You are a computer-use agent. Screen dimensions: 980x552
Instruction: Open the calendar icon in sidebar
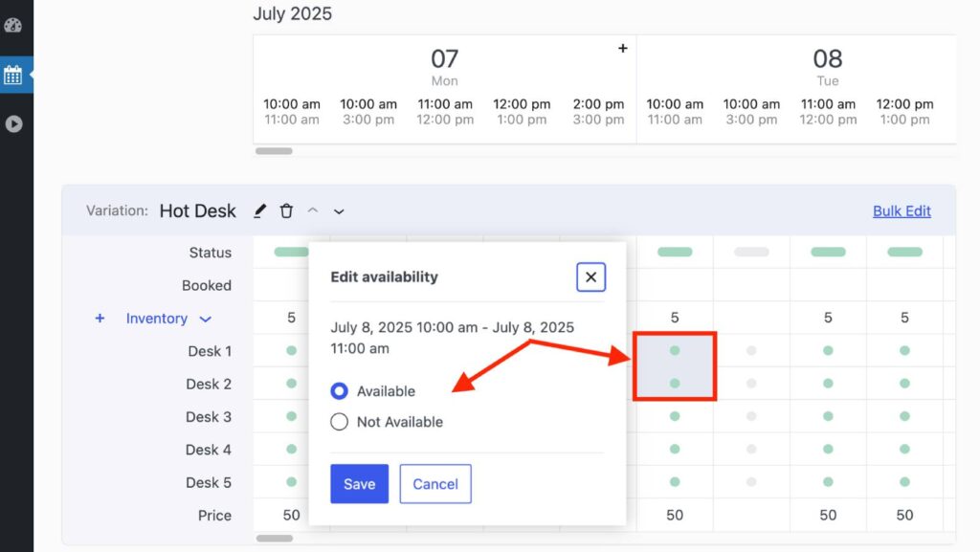tap(13, 75)
